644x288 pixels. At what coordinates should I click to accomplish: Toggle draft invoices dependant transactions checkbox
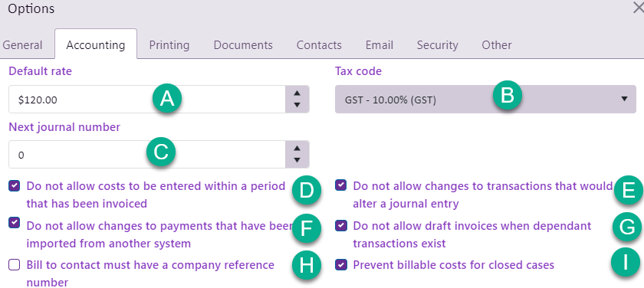[x=340, y=225]
